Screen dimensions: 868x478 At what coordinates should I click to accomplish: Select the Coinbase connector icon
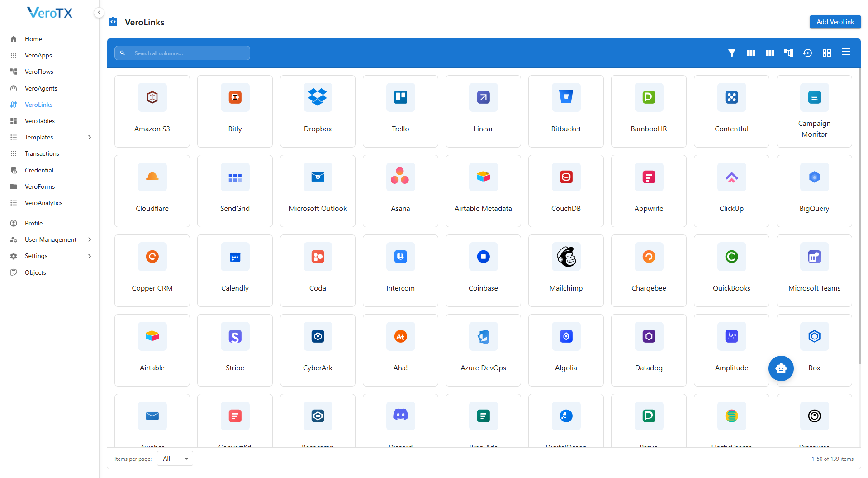coord(483,257)
